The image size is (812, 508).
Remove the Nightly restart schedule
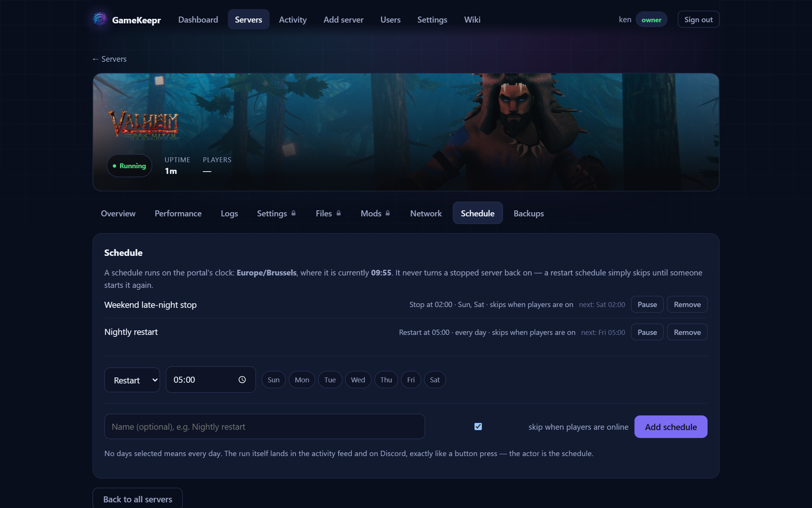point(687,332)
